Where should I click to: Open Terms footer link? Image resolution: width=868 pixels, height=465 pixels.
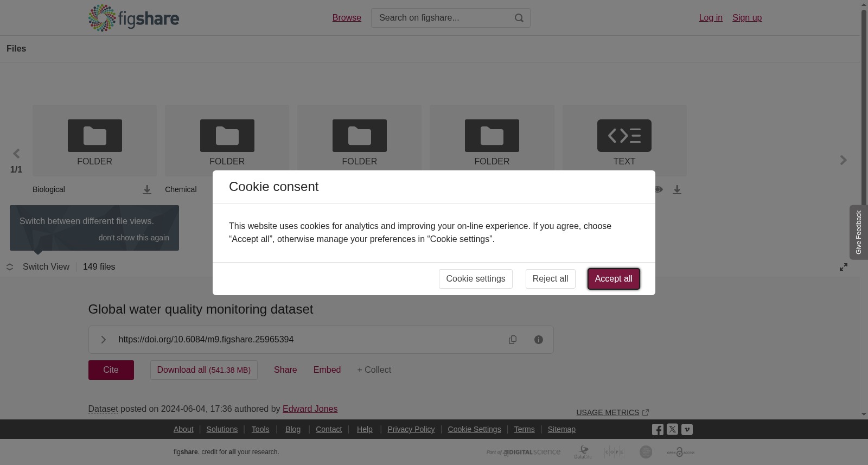(524, 429)
